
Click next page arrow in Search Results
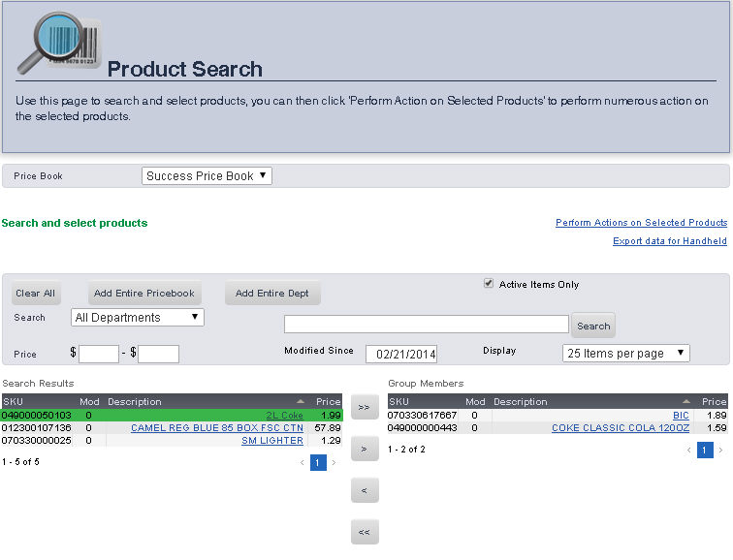click(x=335, y=463)
